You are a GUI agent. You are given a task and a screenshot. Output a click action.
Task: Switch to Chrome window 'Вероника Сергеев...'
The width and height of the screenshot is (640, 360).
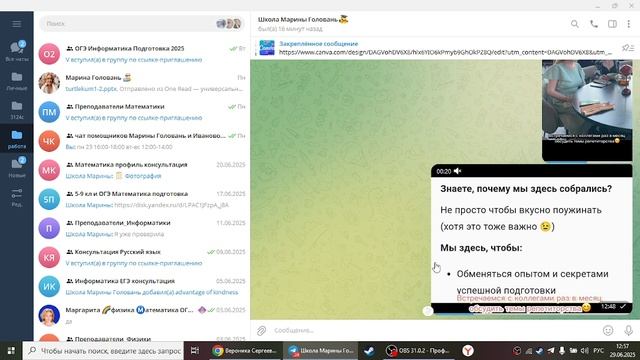[244, 351]
